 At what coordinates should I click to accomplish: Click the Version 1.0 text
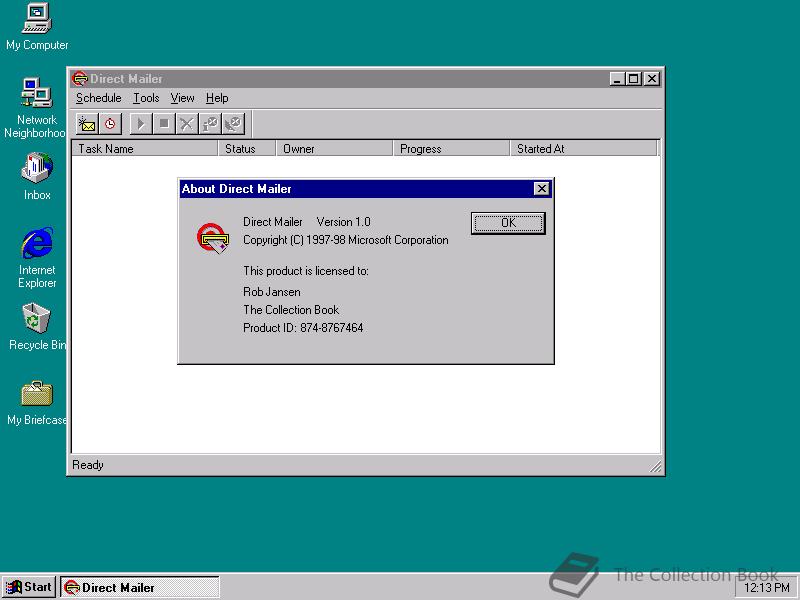point(343,222)
